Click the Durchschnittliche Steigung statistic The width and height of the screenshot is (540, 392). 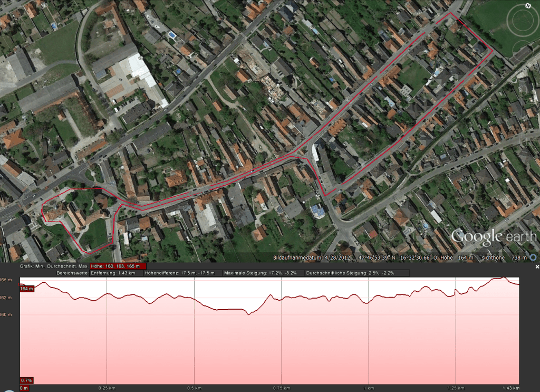[x=350, y=273]
